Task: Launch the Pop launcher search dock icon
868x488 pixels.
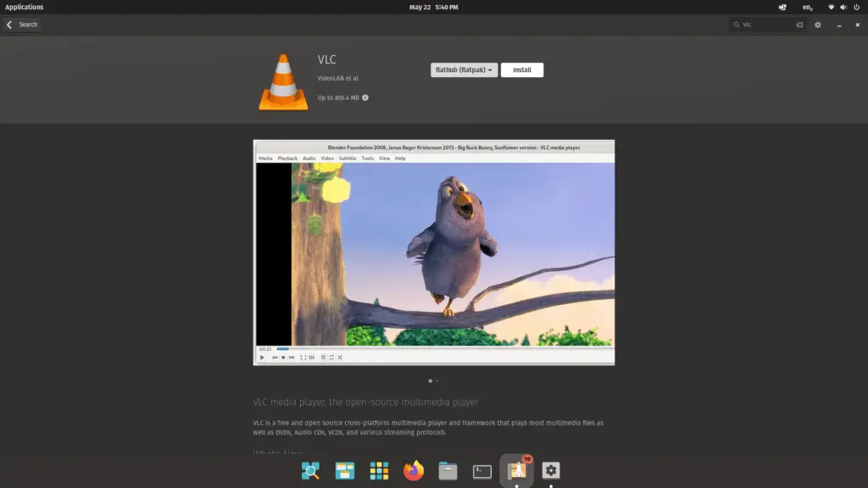Action: pos(310,471)
